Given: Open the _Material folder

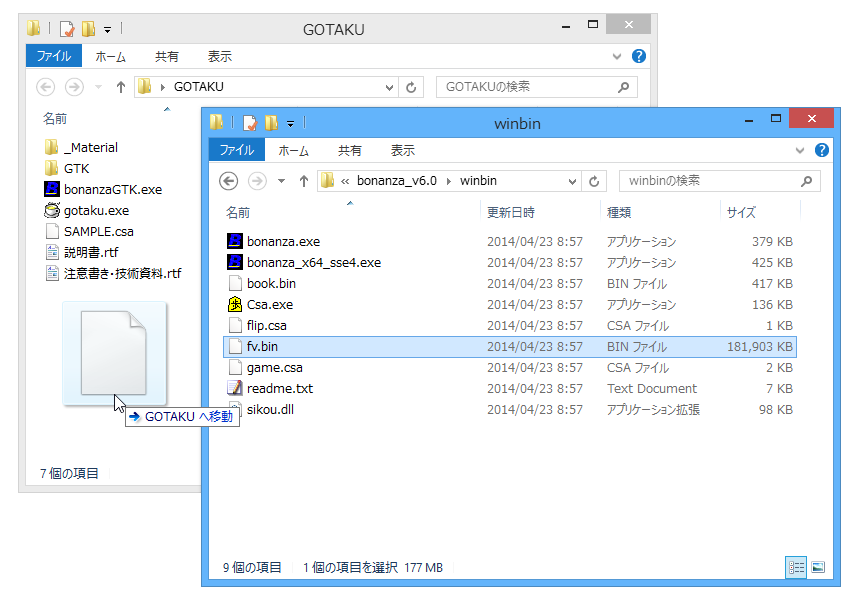Looking at the screenshot, I should pyautogui.click(x=91, y=147).
